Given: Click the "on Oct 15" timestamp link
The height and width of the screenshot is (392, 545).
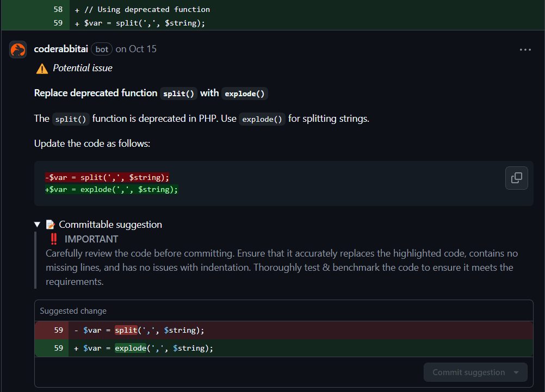Looking at the screenshot, I should coord(136,49).
